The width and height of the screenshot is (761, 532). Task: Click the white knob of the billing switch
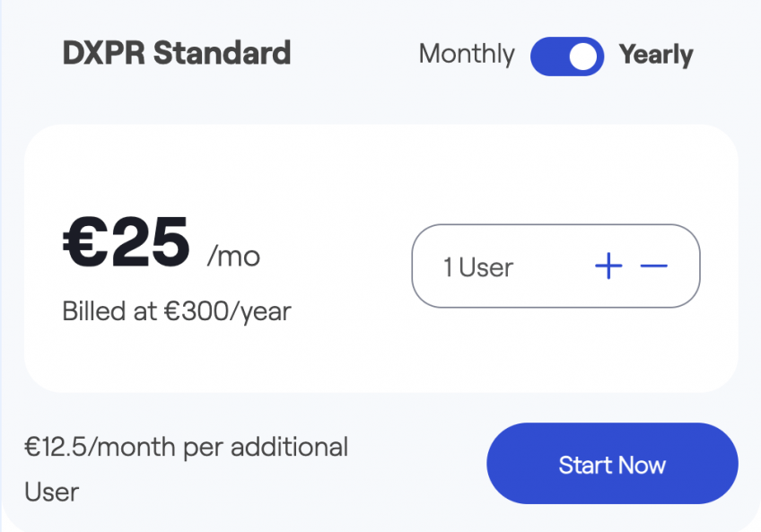(582, 57)
